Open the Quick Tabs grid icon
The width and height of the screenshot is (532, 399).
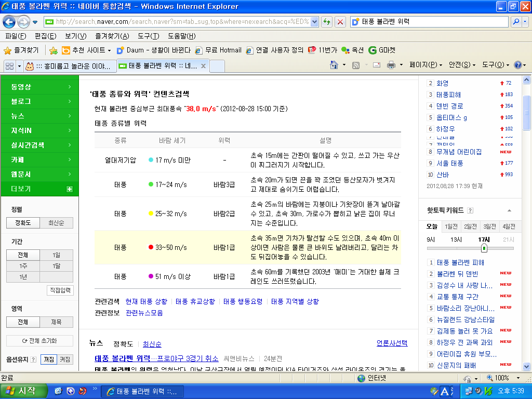click(x=9, y=66)
